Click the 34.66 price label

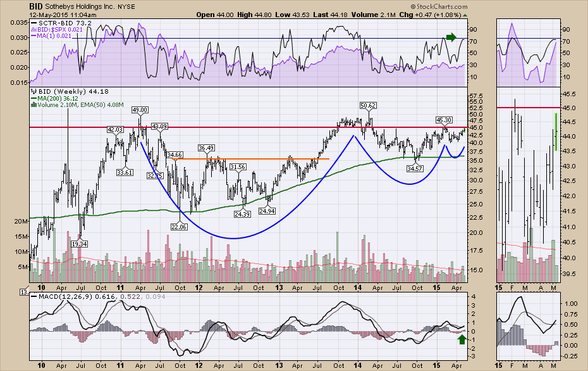coord(175,154)
